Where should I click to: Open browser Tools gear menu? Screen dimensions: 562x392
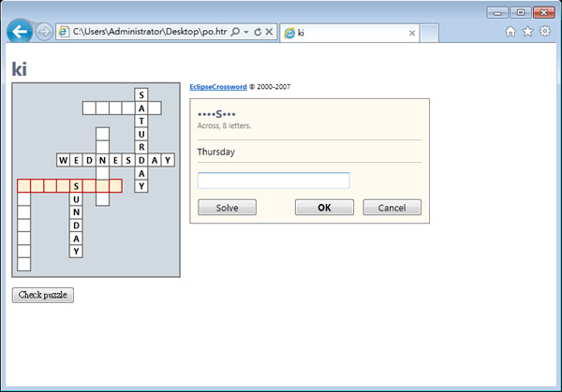(545, 32)
